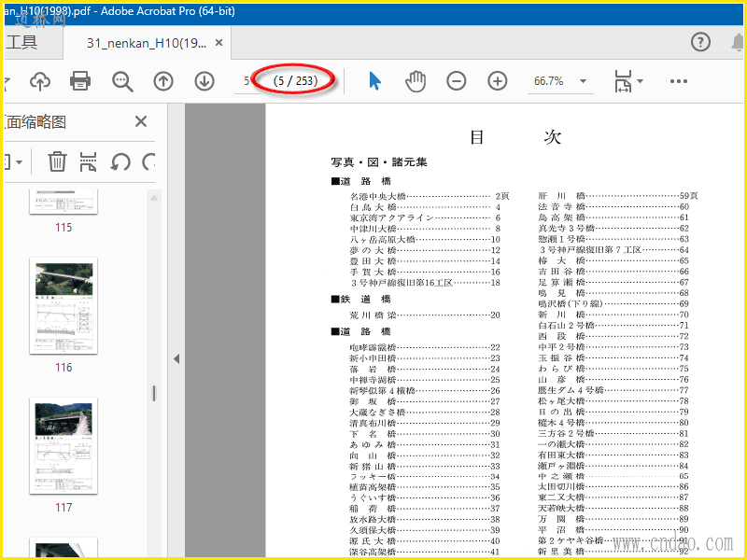Click the 有田東大橋 entry on page 83
The width and height of the screenshot is (747, 560).
tap(613, 455)
